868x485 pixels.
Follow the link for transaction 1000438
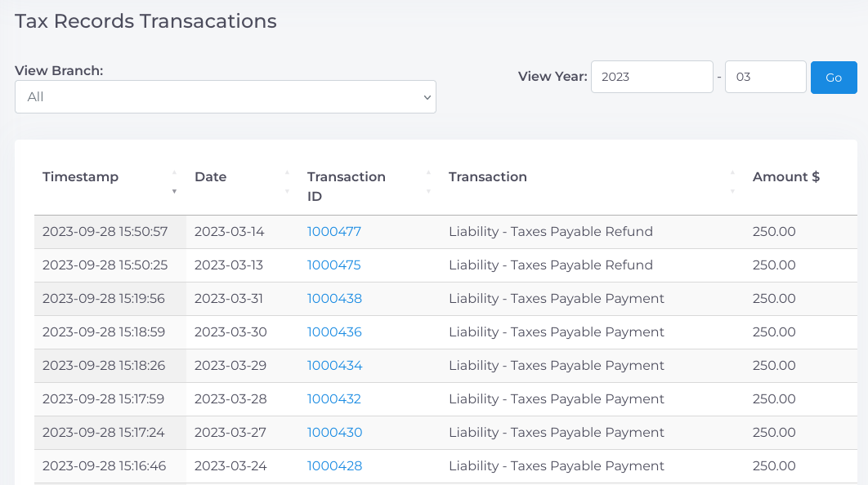[333, 298]
